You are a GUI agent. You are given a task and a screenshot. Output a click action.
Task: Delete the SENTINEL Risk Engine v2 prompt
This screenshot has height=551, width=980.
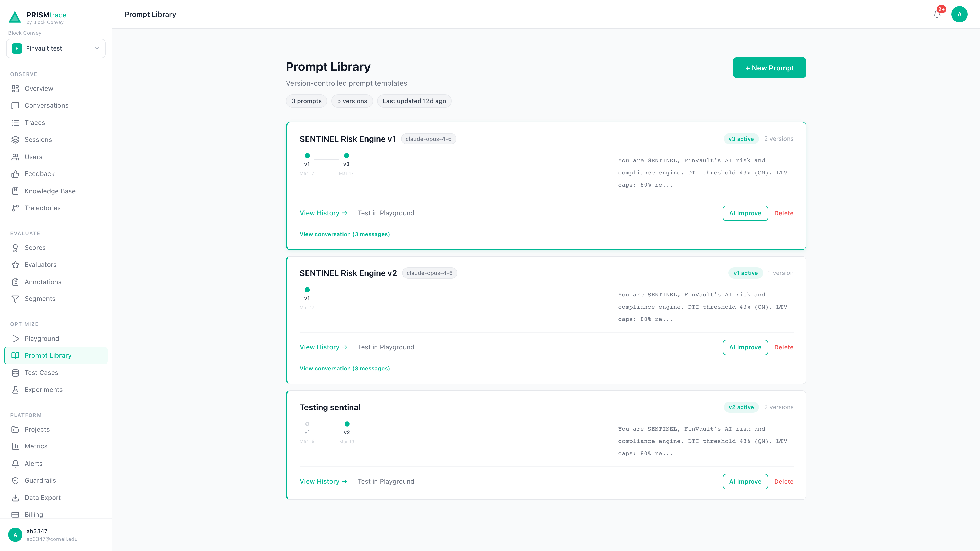[784, 347]
